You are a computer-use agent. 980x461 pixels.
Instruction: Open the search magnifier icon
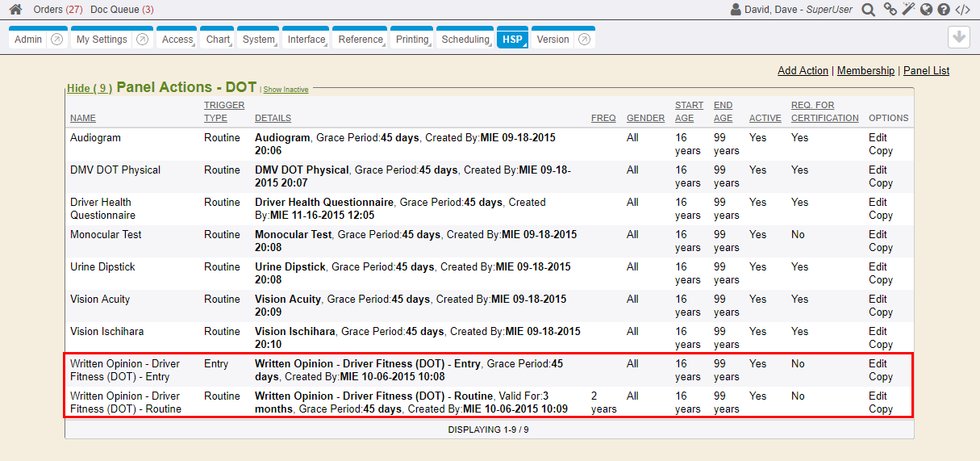[868, 10]
